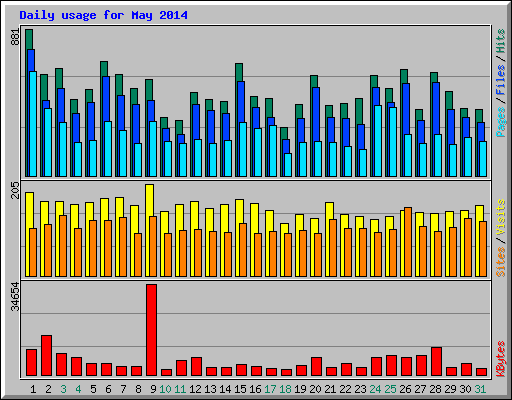Image resolution: width=512 pixels, height=400 pixels.
Task: Click the "34654" axis maximum label
Action: (15, 296)
